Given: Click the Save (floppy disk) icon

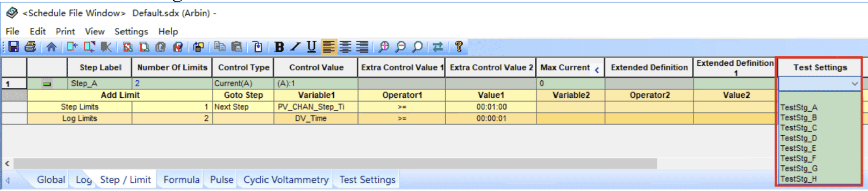Looking at the screenshot, I should [13, 46].
